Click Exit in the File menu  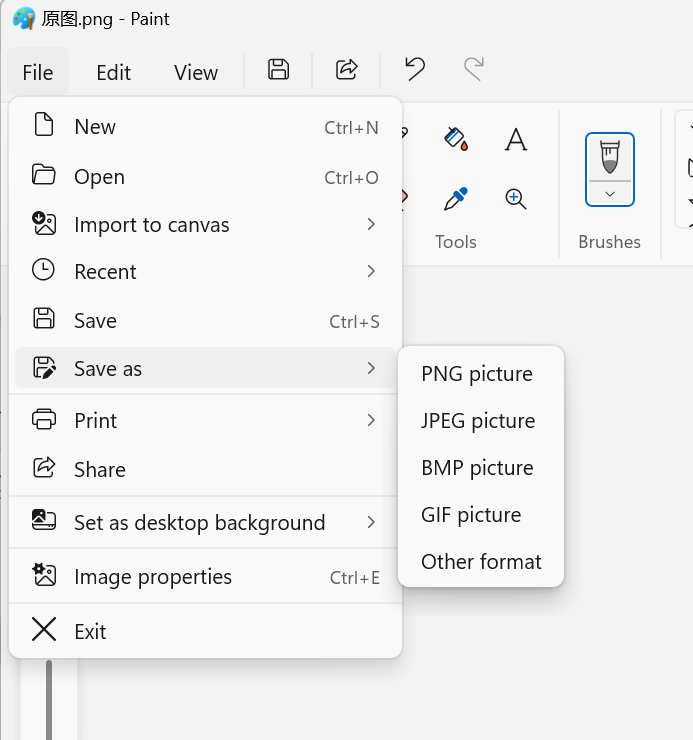coord(90,632)
